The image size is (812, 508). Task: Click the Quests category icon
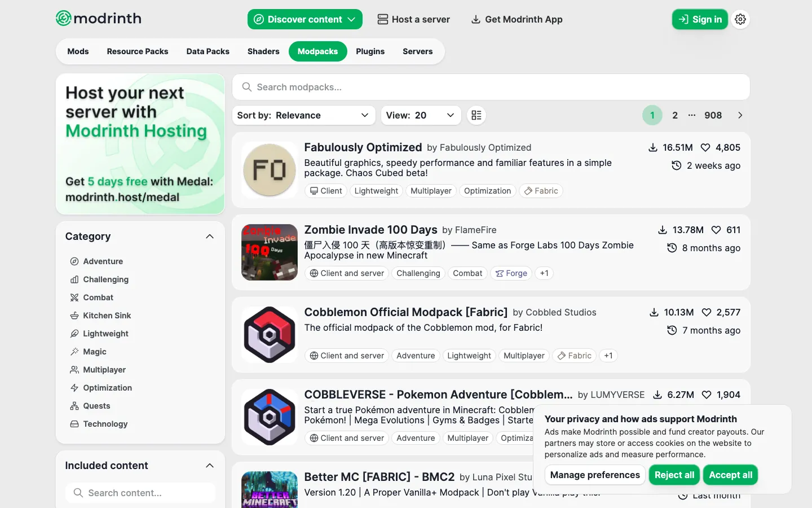[74, 406]
